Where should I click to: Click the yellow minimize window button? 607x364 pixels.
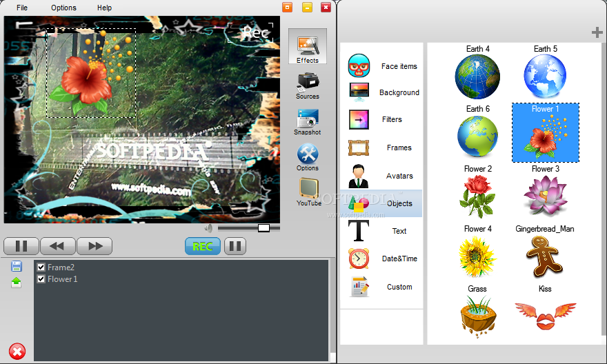click(308, 8)
